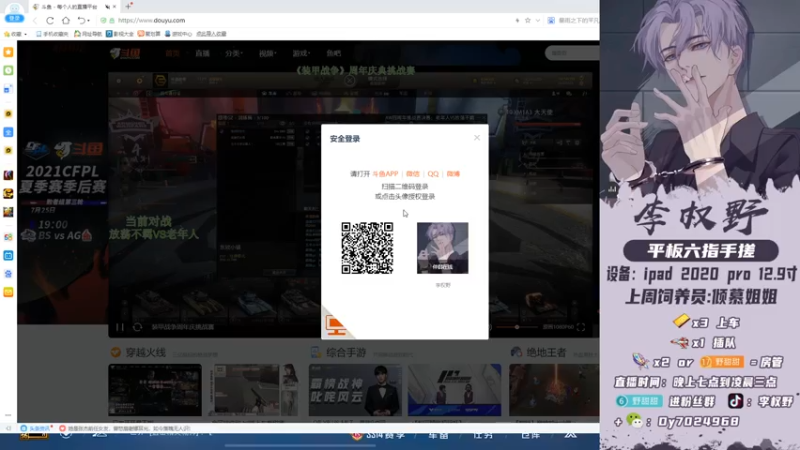This screenshot has width=800, height=450.
Task: Close the 斗鱼 browser tab
Action: pyautogui.click(x=114, y=7)
